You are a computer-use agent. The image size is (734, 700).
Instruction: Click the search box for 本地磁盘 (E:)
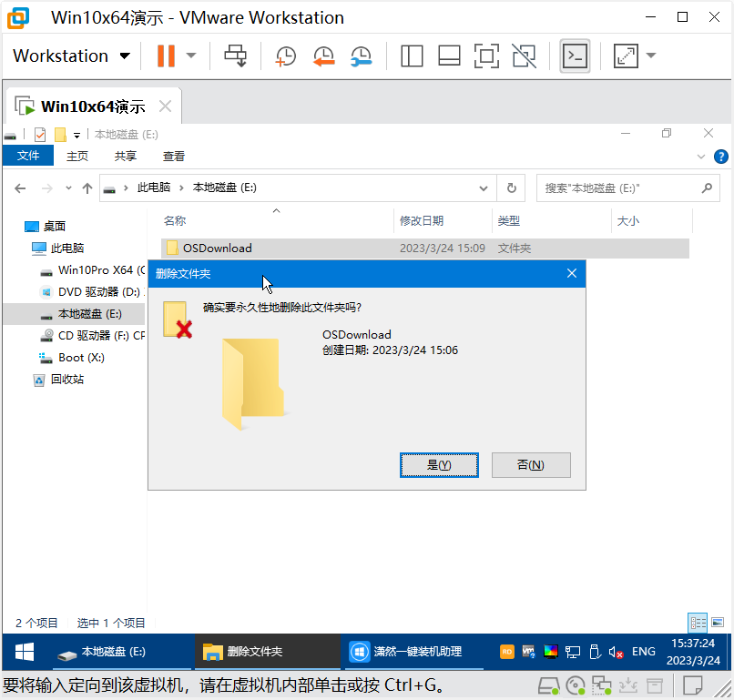[619, 188]
